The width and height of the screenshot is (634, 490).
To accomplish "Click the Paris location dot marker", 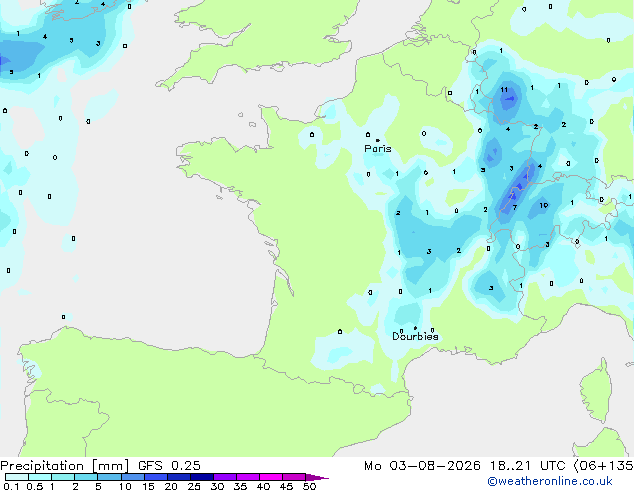I will pos(378,140).
